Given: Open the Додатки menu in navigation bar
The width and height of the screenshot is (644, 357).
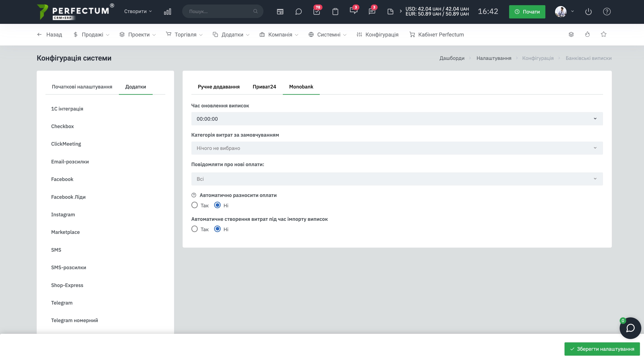Looking at the screenshot, I should [231, 34].
